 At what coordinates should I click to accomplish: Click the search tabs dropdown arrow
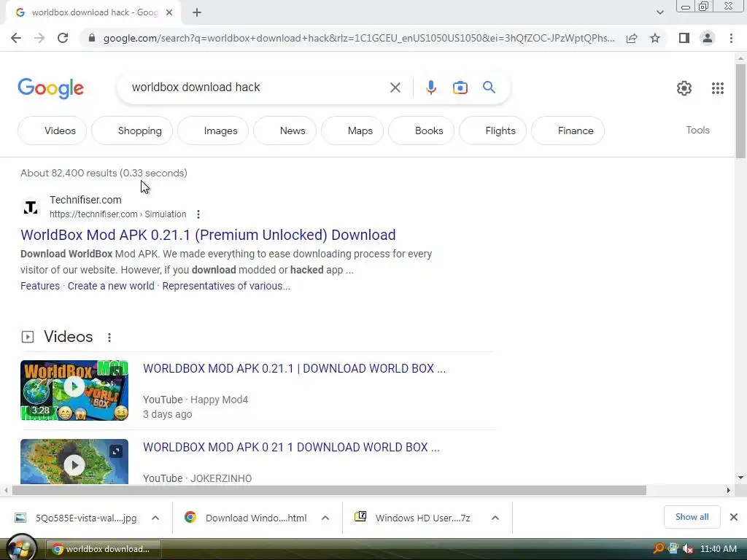tap(659, 13)
